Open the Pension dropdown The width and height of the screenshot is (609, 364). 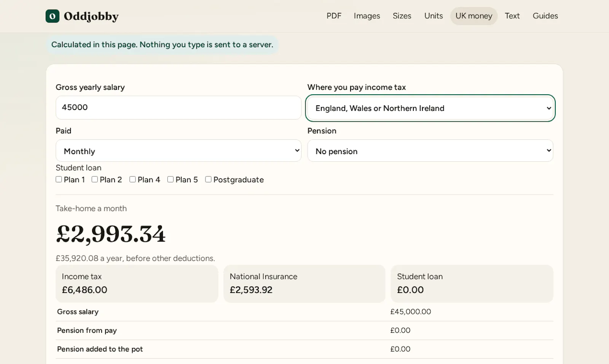[x=430, y=151]
